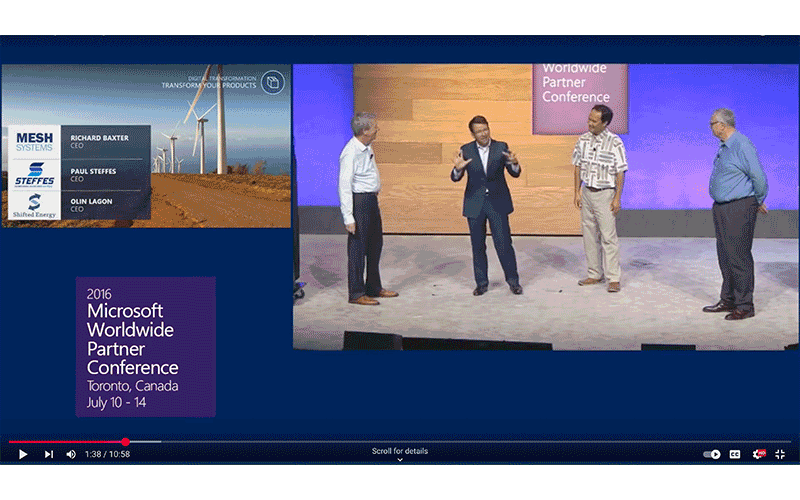Click the main stage video frame

545,207
